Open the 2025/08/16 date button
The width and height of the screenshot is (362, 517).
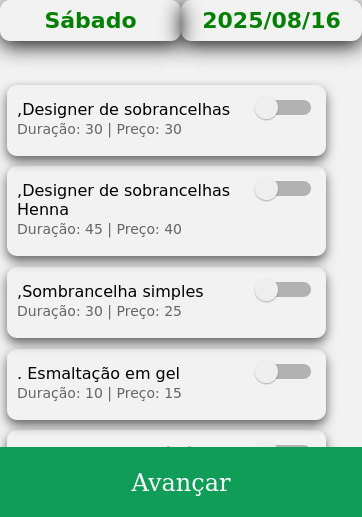272,20
